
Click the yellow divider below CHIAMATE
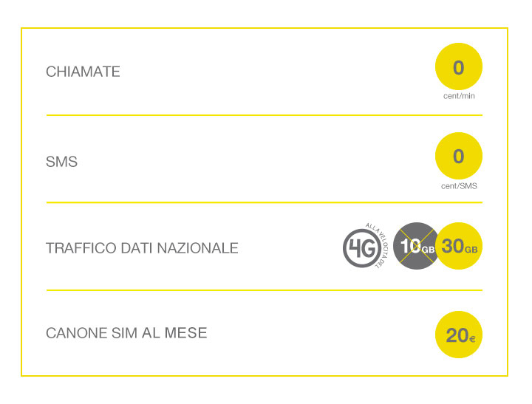(x=265, y=115)
